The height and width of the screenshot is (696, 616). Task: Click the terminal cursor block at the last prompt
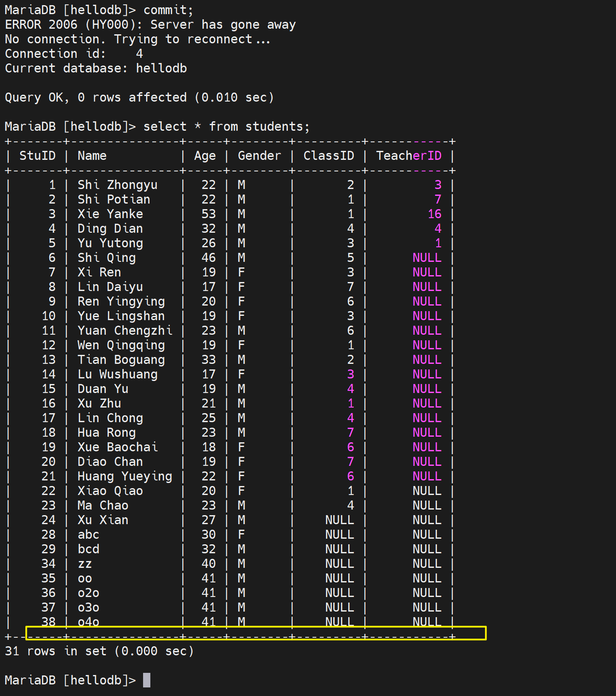click(147, 680)
